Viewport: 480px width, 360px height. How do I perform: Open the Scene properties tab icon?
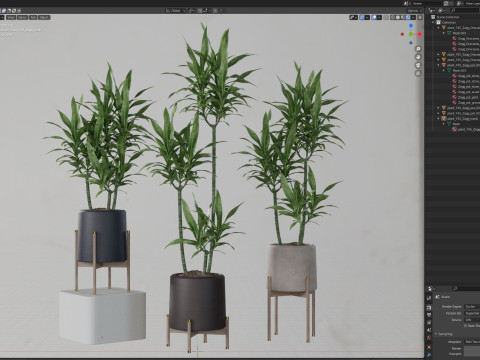coord(429,330)
